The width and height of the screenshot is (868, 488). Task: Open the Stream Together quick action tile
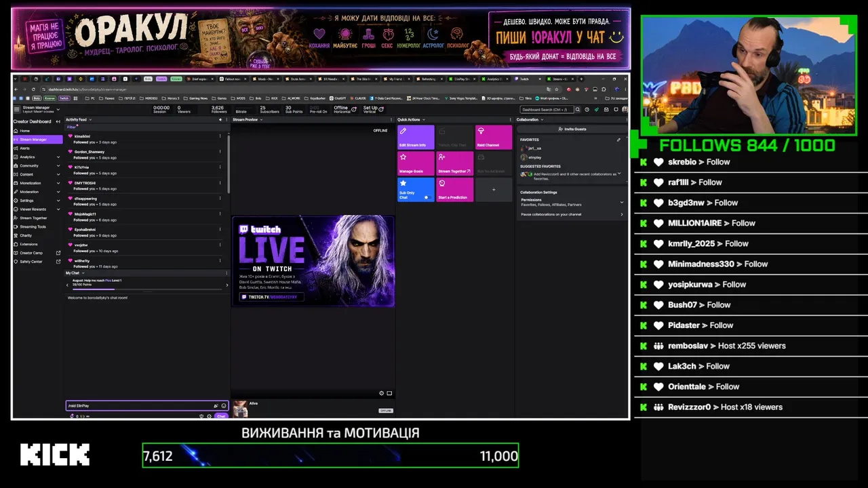455,163
